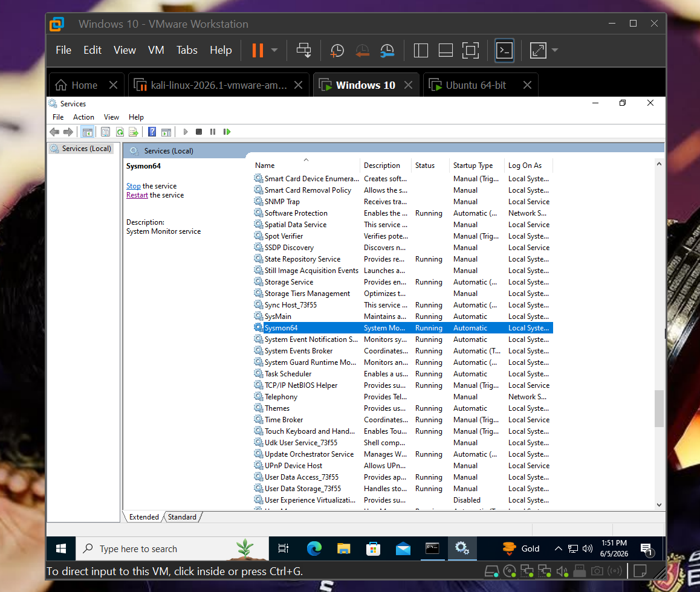The height and width of the screenshot is (592, 700).
Task: Enter VMware full screen mode
Action: [x=470, y=50]
